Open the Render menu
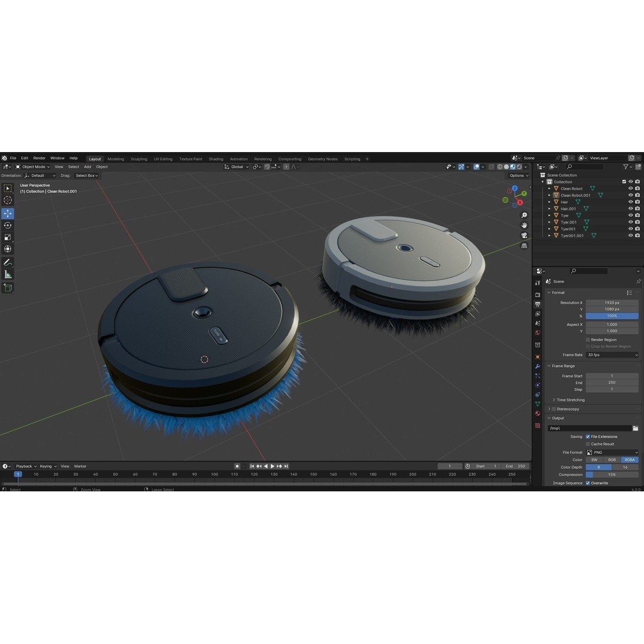This screenshot has width=644, height=644. pos(39,158)
